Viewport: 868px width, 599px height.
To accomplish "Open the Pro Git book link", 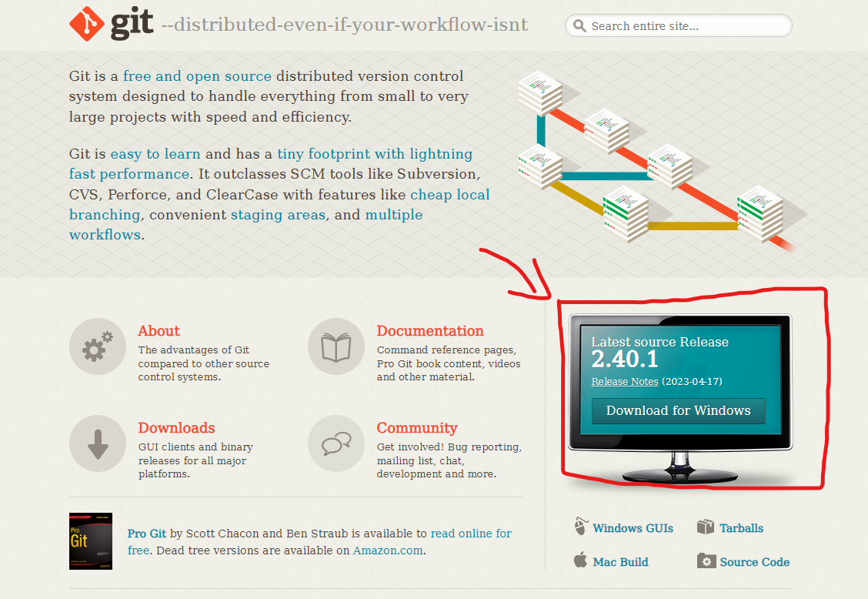I will click(147, 534).
